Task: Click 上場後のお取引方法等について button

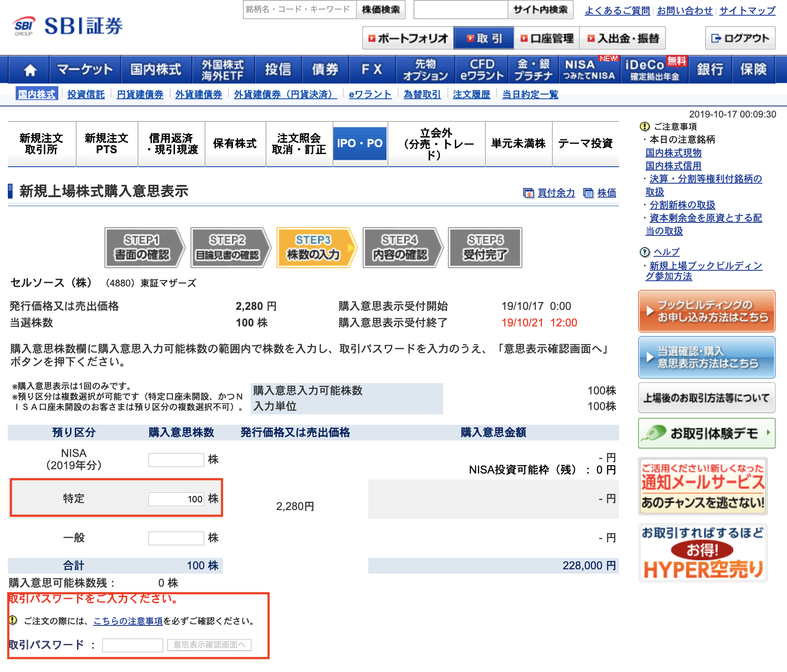Action: (706, 398)
